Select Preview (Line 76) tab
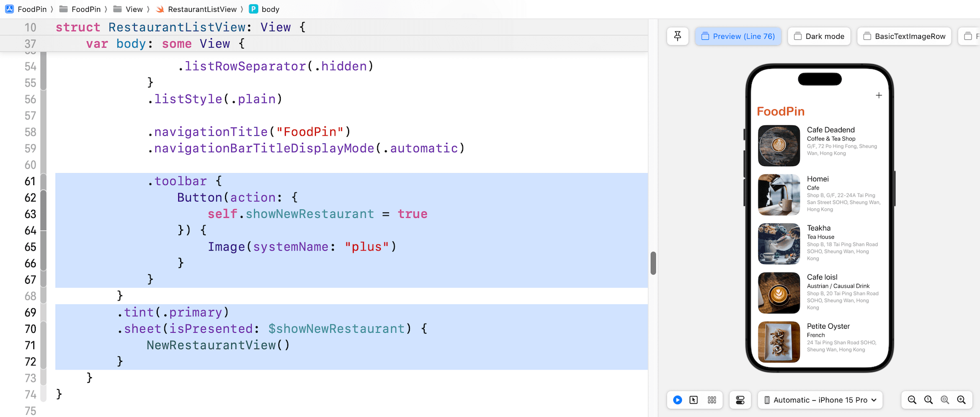Viewport: 980px width, 417px height. pyautogui.click(x=738, y=36)
